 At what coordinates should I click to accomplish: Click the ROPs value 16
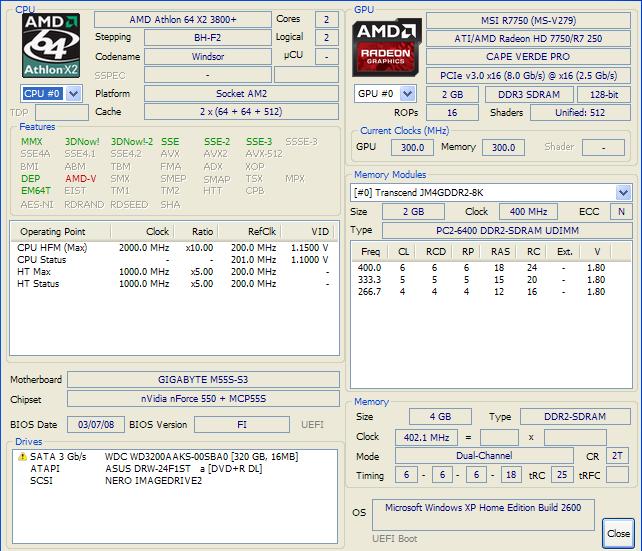[452, 113]
